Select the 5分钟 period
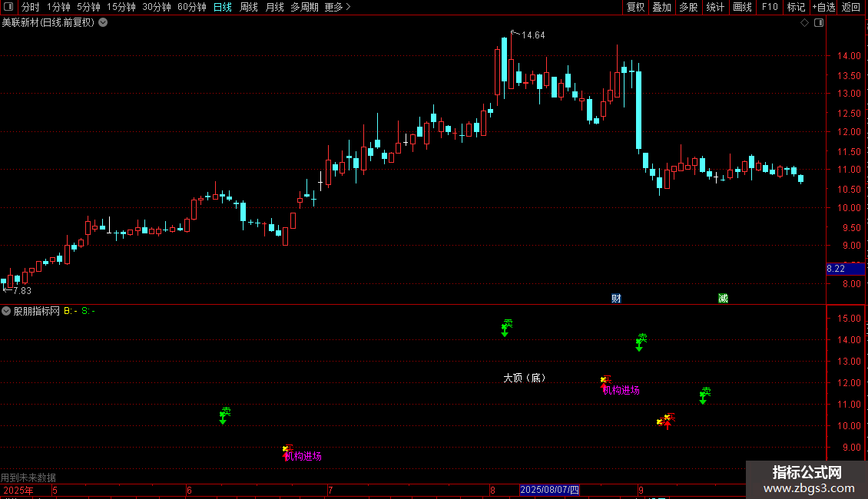 pos(88,7)
